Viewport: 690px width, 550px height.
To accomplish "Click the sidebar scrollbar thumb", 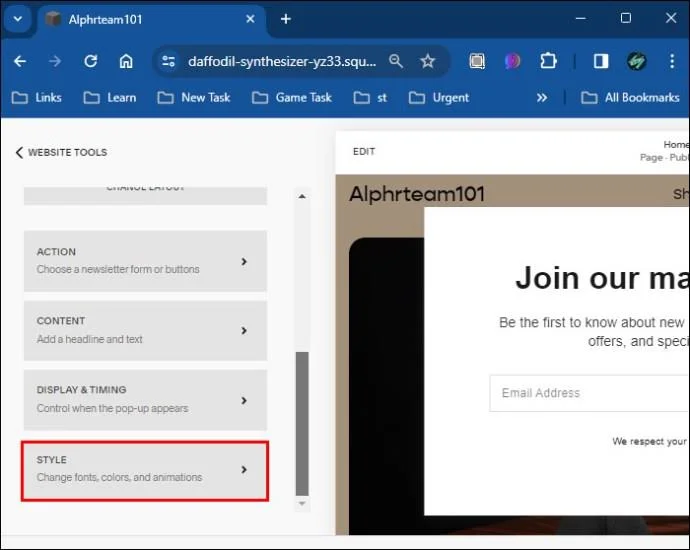I will pyautogui.click(x=302, y=424).
